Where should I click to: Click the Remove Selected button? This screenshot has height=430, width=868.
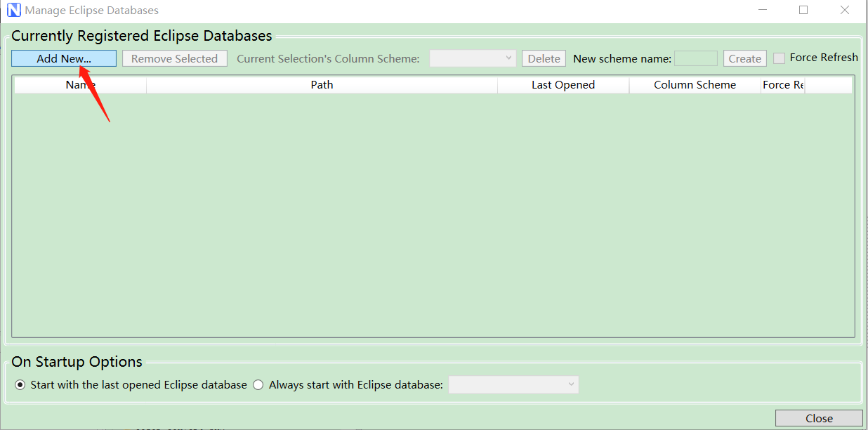pyautogui.click(x=175, y=58)
